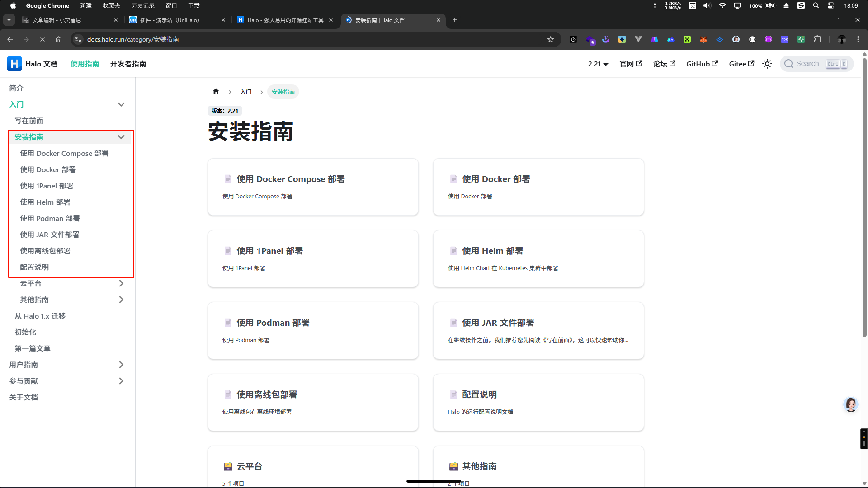This screenshot has height=488, width=868.
Task: Select 从 Halo 1.x 迁移 in sidebar
Action: (40, 316)
